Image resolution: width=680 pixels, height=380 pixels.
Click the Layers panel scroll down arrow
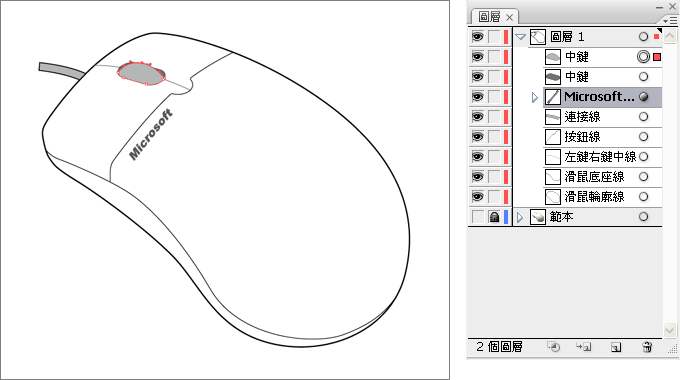pos(670,331)
